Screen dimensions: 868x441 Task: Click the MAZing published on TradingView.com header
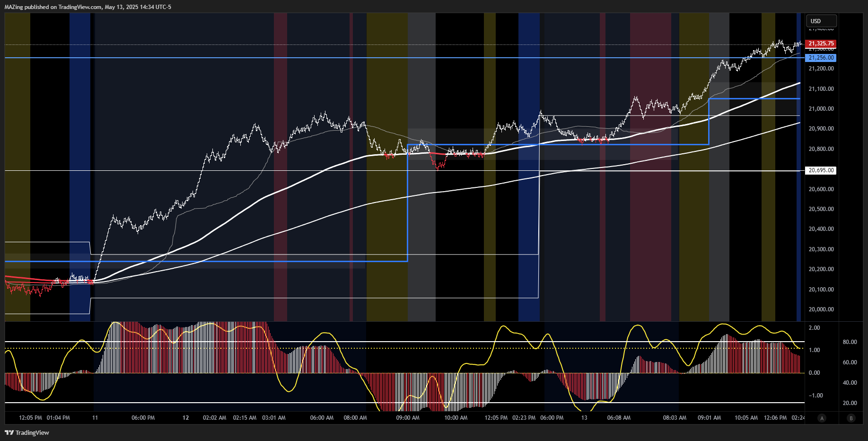88,7
